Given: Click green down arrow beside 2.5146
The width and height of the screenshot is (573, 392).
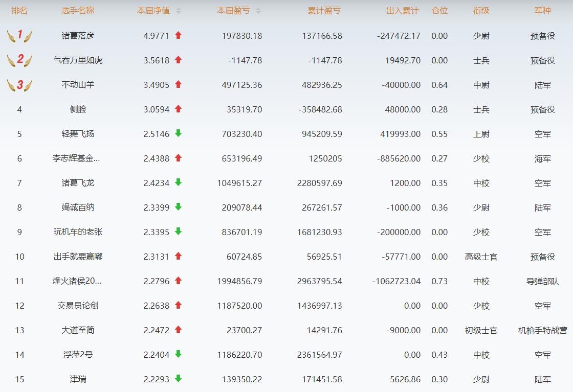Looking at the screenshot, I should tap(178, 133).
